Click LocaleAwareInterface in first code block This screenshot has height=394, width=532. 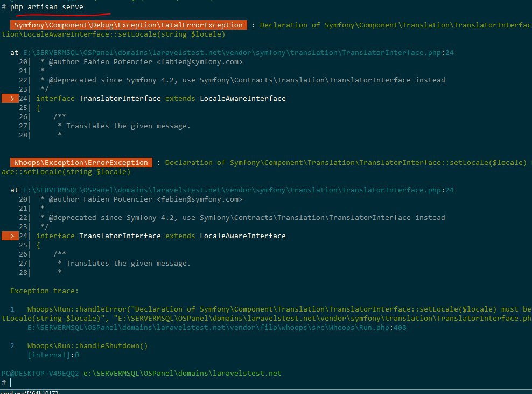[242, 99]
